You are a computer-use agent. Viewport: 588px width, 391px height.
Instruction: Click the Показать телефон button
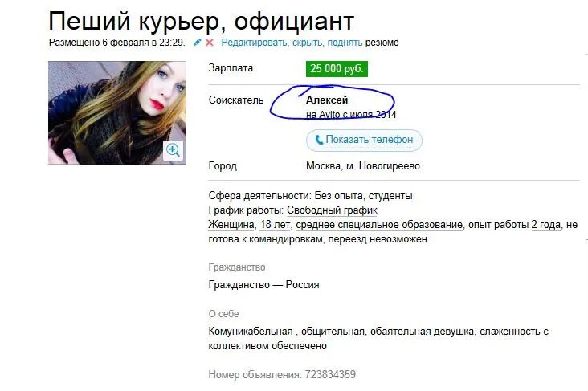[364, 140]
